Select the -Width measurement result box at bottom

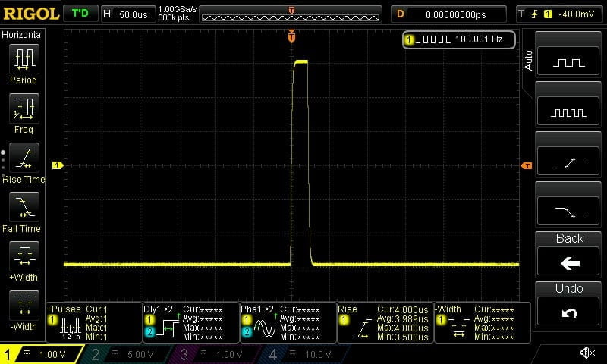483,322
